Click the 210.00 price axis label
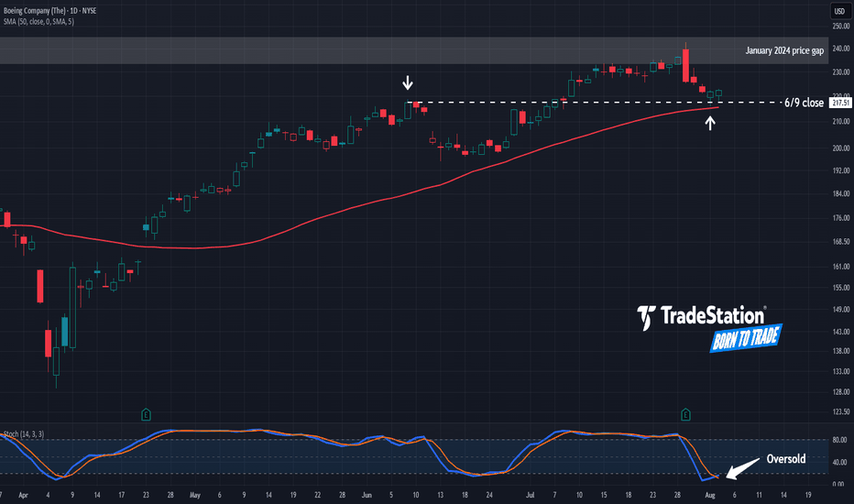Viewport: 854px width, 504px height. point(841,122)
